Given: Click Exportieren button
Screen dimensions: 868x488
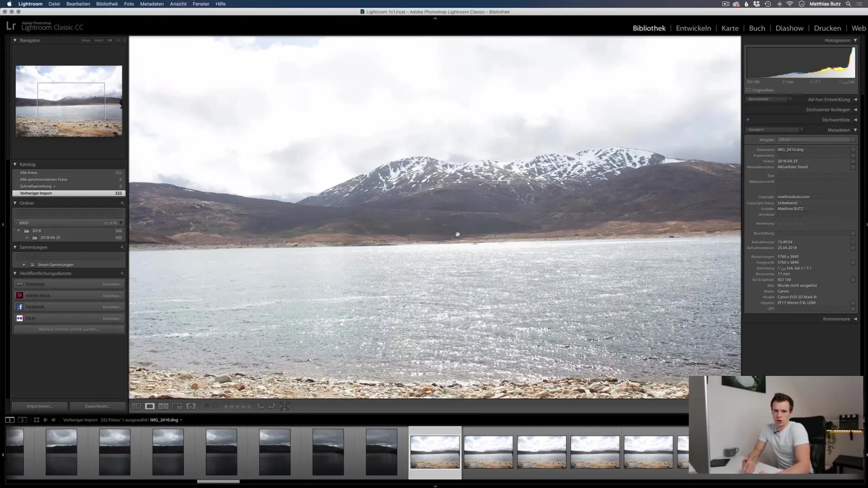Looking at the screenshot, I should 98,406.
